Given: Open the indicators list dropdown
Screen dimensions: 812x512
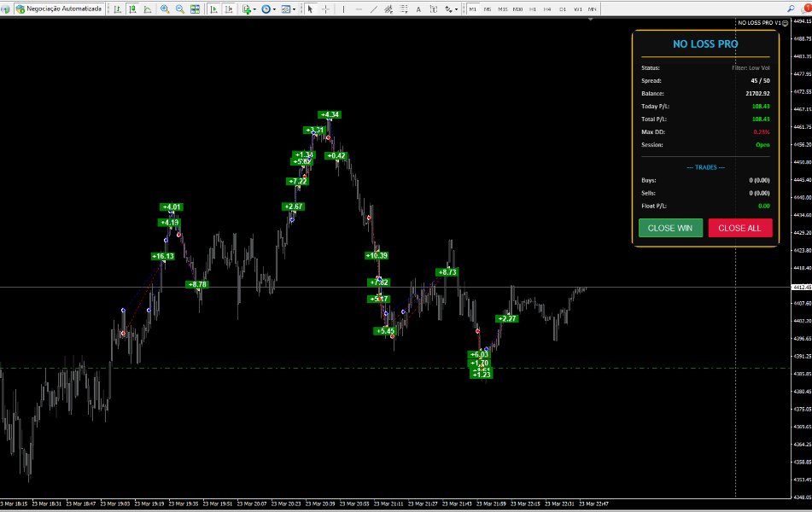Looking at the screenshot, I should (x=248, y=9).
